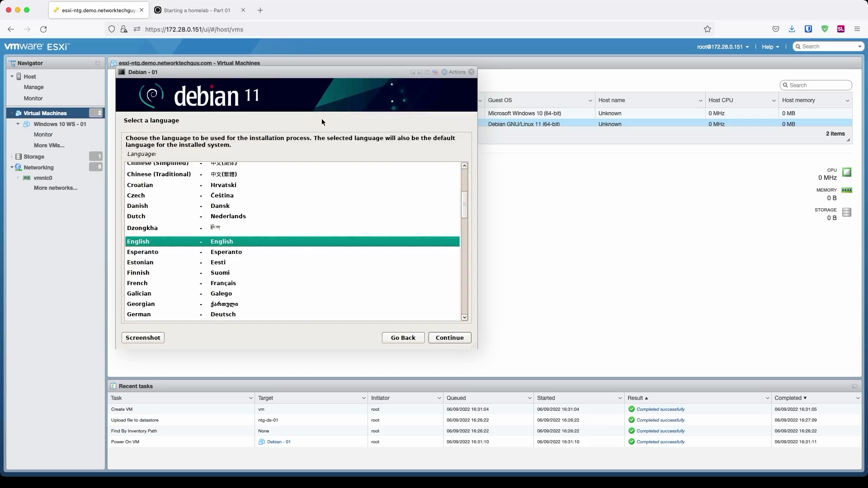Click the VM icon beside Debian - 01 in tasks

click(x=261, y=442)
